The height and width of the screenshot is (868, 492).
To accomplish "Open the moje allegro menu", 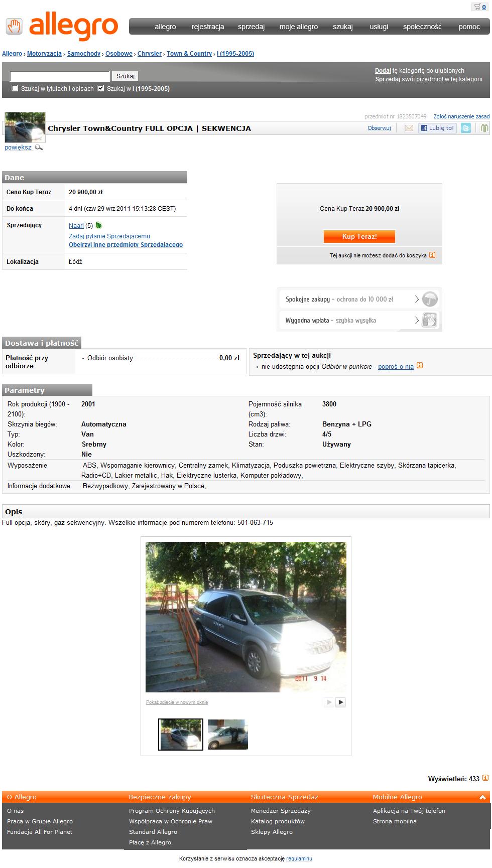I will [x=299, y=27].
